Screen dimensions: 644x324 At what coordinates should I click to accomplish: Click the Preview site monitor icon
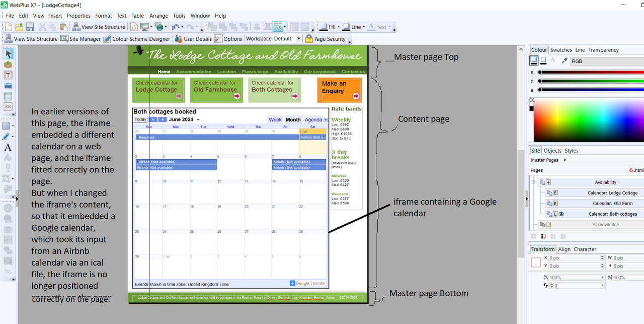144,27
